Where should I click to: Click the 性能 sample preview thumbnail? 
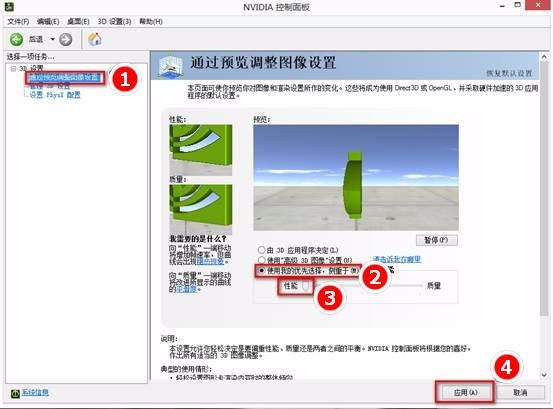pyautogui.click(x=201, y=150)
